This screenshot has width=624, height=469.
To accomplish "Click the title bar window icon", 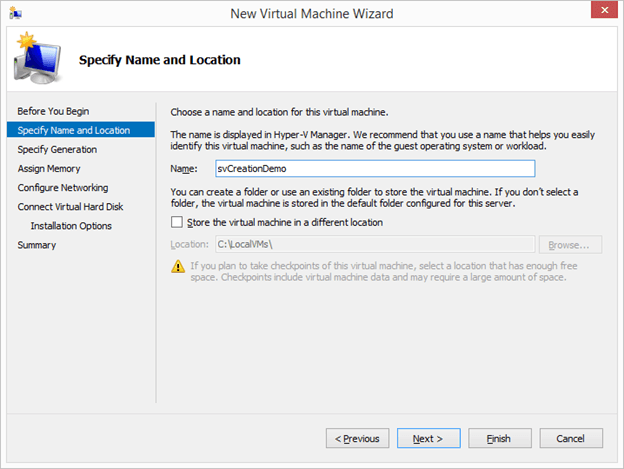I will pos(14,13).
